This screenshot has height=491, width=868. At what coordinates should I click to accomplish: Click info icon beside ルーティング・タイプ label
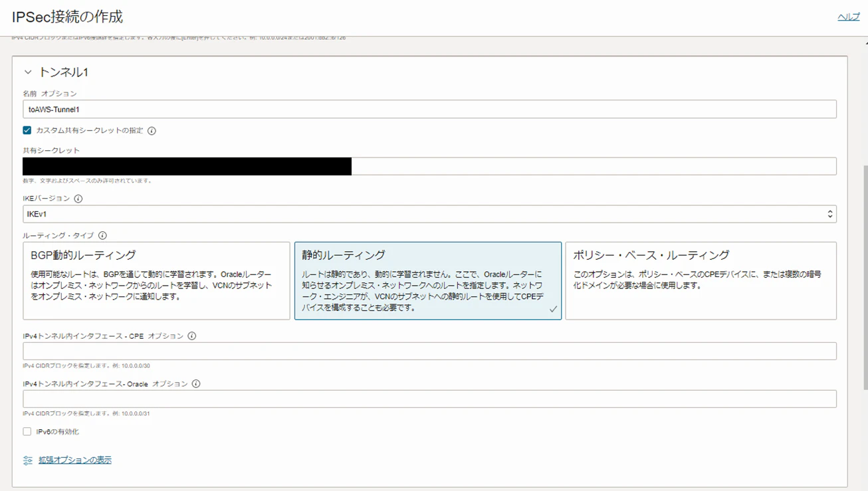point(102,235)
